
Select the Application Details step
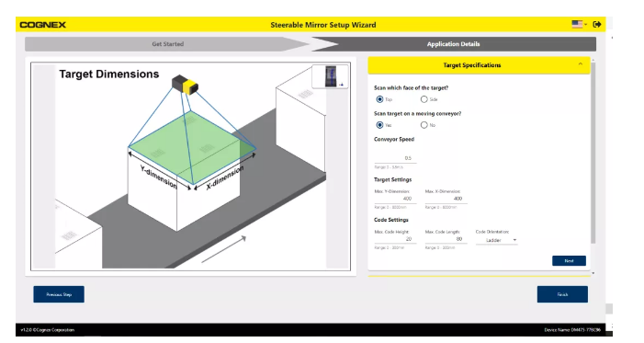tap(454, 44)
